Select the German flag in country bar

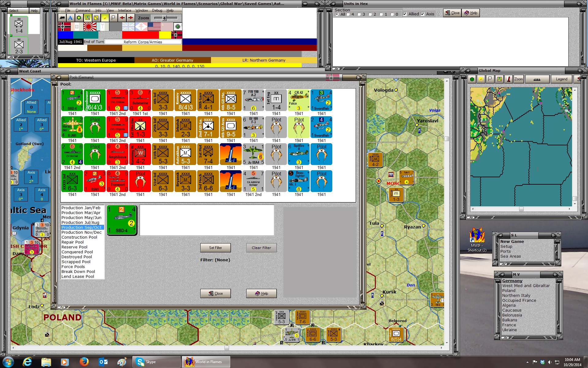point(64,27)
